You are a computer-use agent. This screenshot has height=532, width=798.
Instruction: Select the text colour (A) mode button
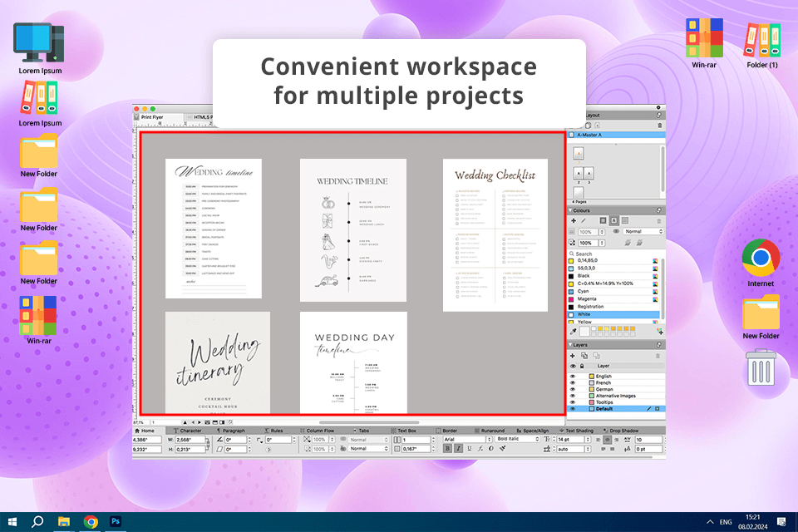[x=613, y=220]
